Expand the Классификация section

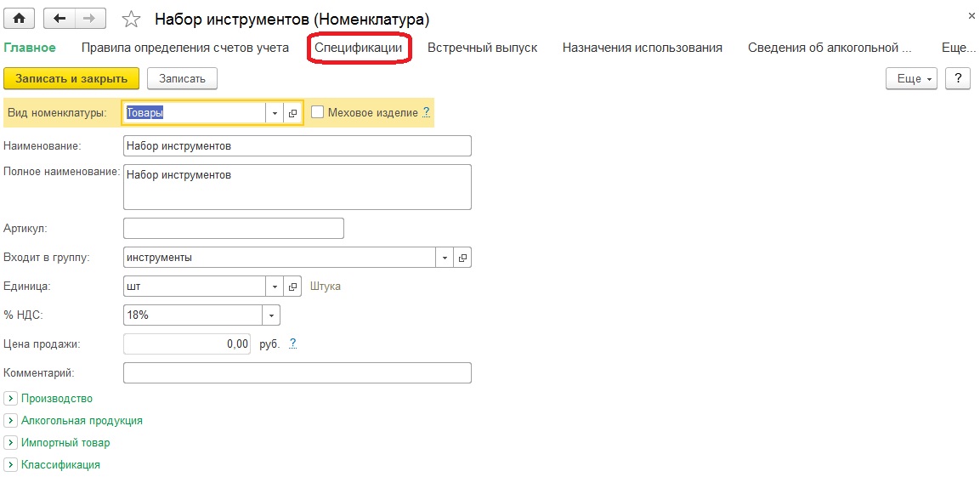tap(52, 465)
